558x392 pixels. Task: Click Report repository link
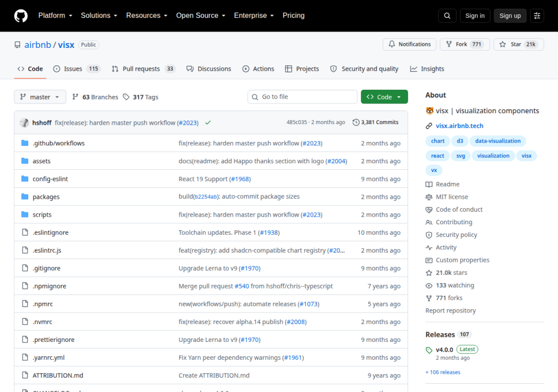click(x=451, y=310)
